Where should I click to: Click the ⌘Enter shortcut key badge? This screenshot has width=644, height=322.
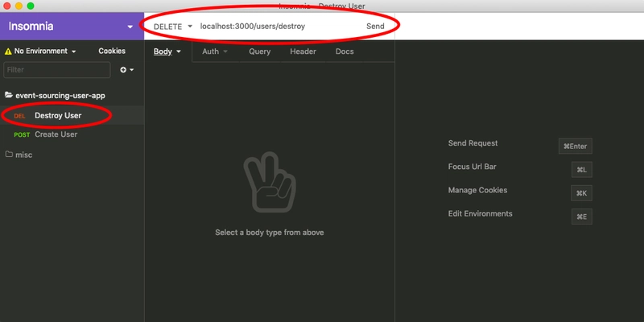[576, 147]
